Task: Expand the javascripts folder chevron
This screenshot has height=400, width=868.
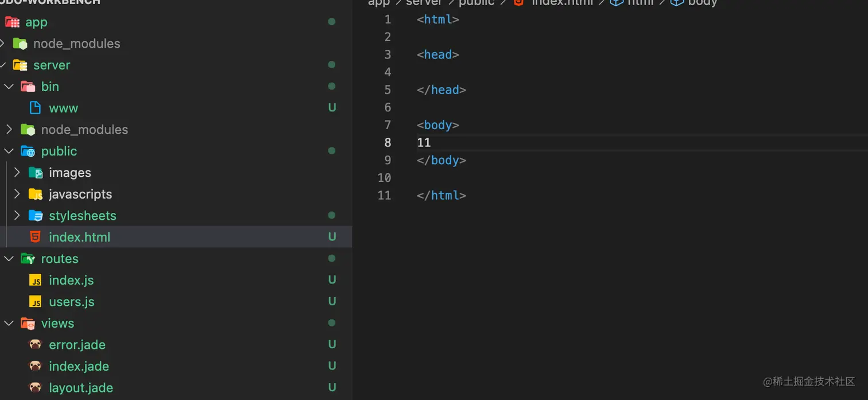Action: [17, 194]
